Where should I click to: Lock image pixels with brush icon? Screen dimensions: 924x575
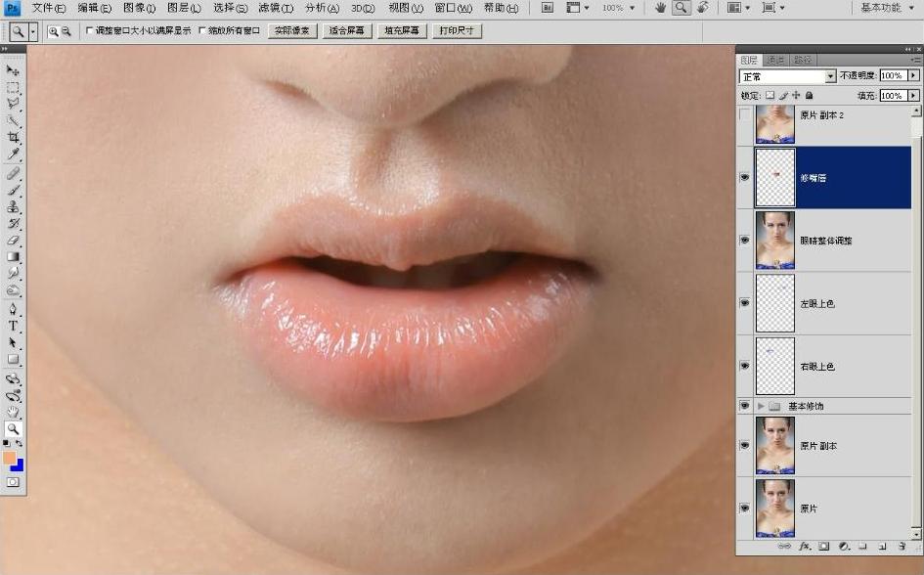click(783, 95)
